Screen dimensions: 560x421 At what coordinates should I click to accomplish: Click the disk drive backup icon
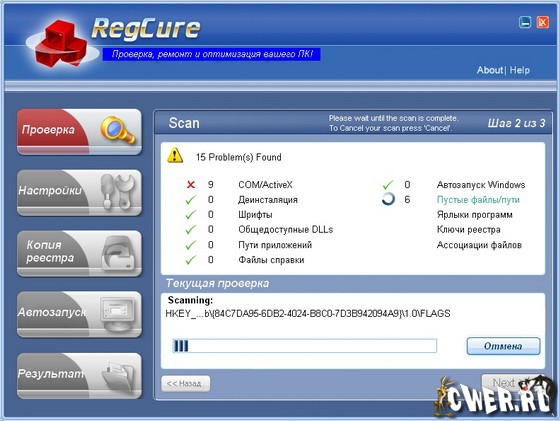pos(118,253)
